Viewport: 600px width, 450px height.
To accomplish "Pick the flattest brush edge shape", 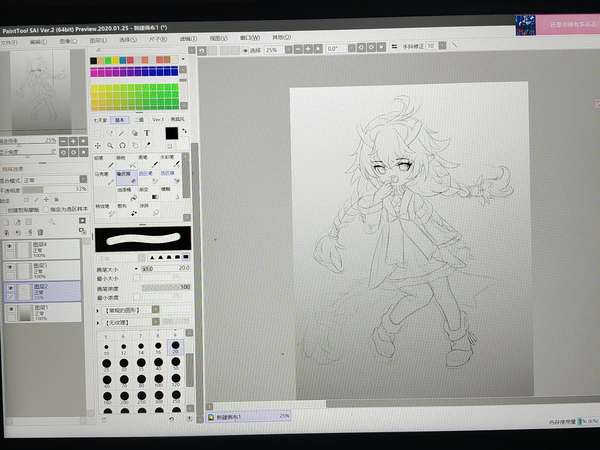I will (186, 257).
